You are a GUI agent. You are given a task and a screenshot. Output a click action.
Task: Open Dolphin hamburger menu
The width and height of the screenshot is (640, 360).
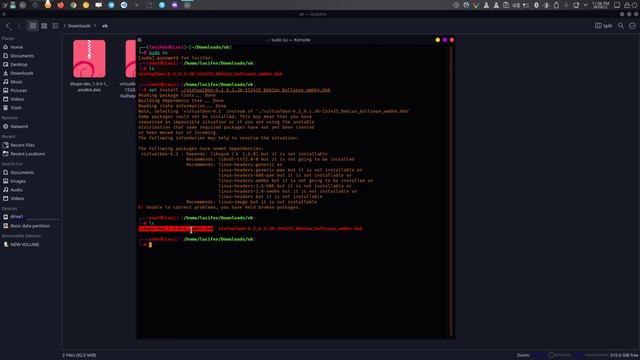(632, 26)
